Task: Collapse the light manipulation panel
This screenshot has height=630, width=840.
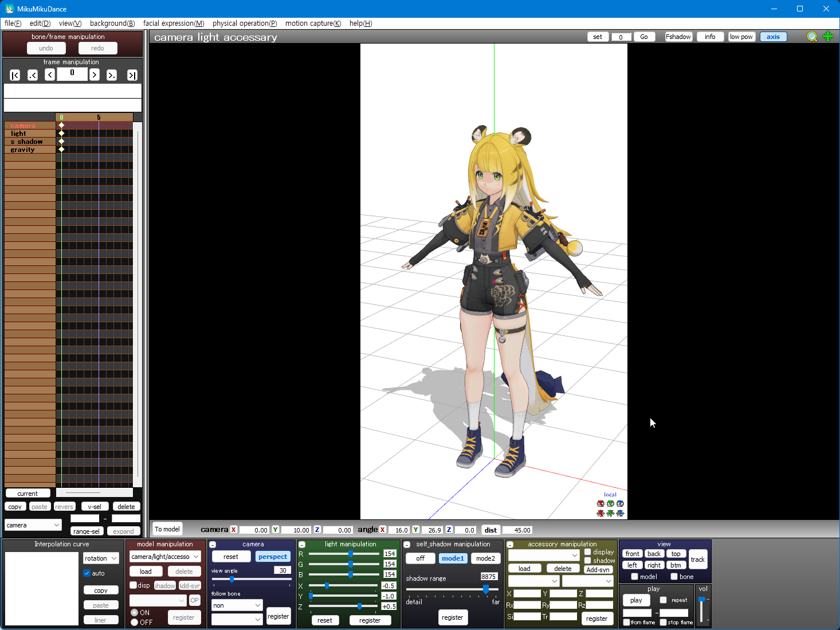Action: pyautogui.click(x=302, y=545)
